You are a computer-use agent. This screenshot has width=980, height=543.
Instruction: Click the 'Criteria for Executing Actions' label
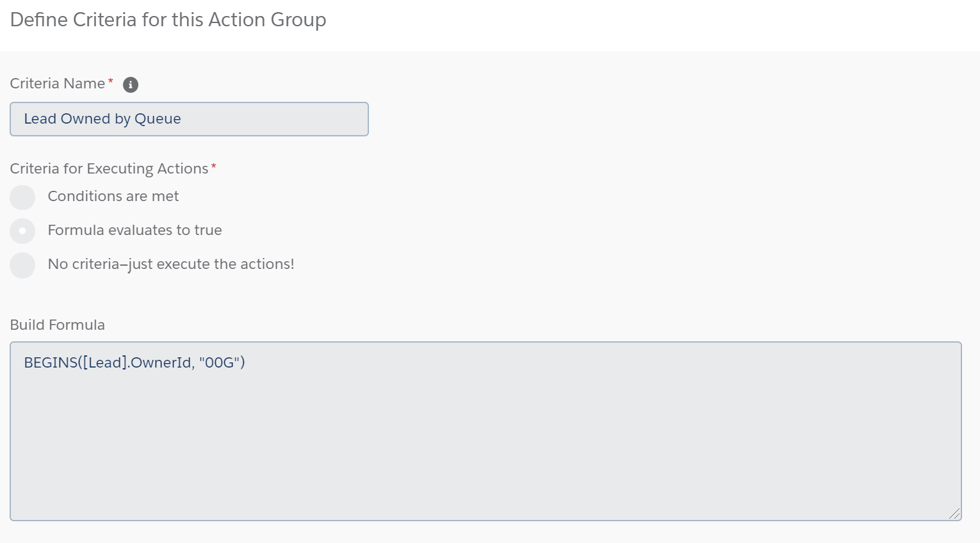point(109,169)
